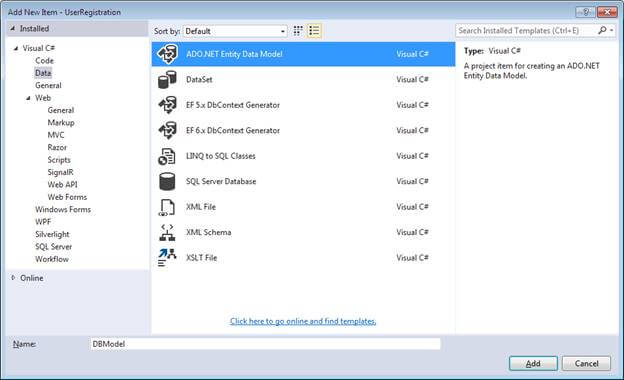The width and height of the screenshot is (624, 380).
Task: Collapse the Installed section
Action: tap(13, 29)
